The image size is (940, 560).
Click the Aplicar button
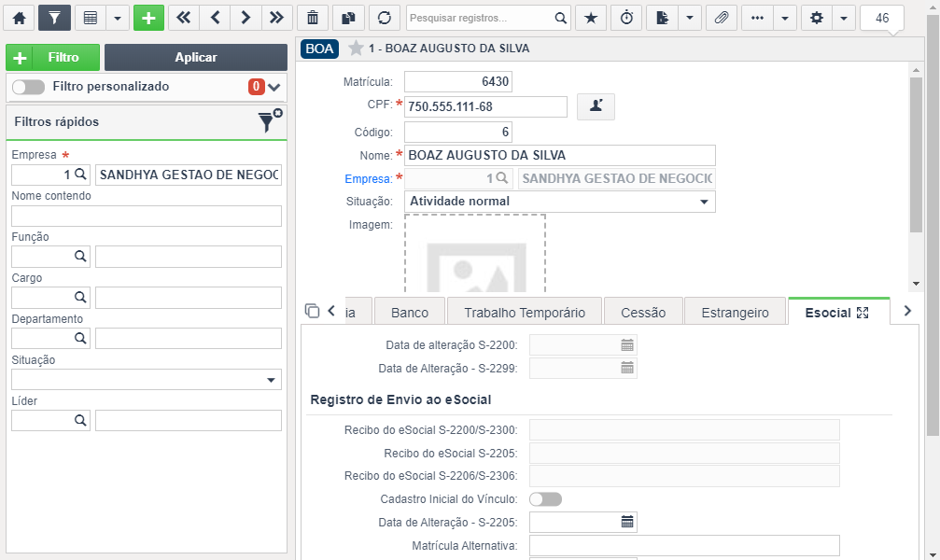[196, 58]
